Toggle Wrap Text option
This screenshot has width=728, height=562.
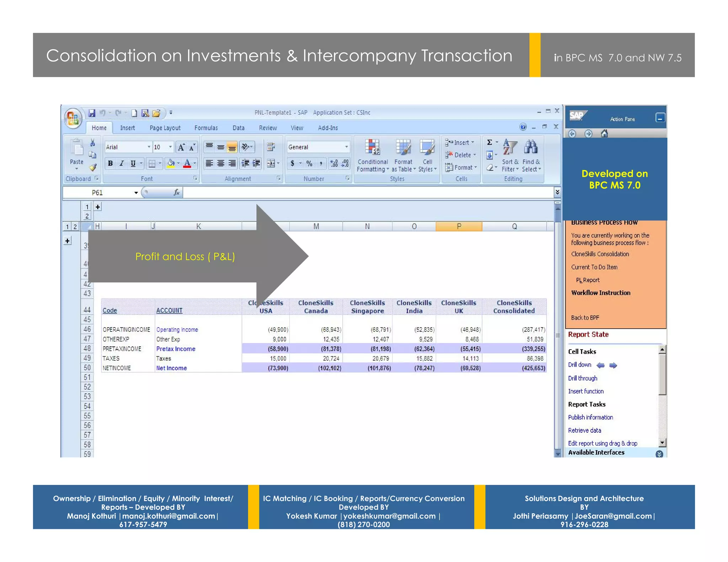point(271,147)
